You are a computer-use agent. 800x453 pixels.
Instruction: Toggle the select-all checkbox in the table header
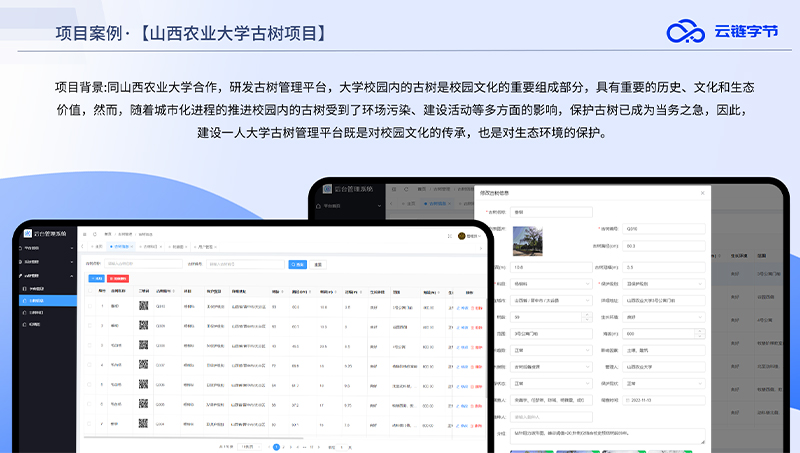[90, 291]
